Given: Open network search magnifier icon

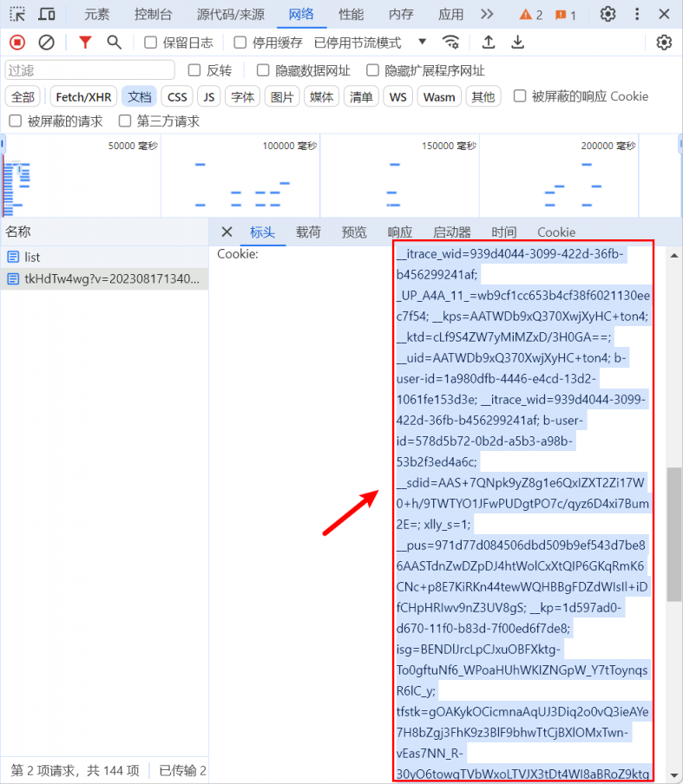Looking at the screenshot, I should (x=114, y=42).
